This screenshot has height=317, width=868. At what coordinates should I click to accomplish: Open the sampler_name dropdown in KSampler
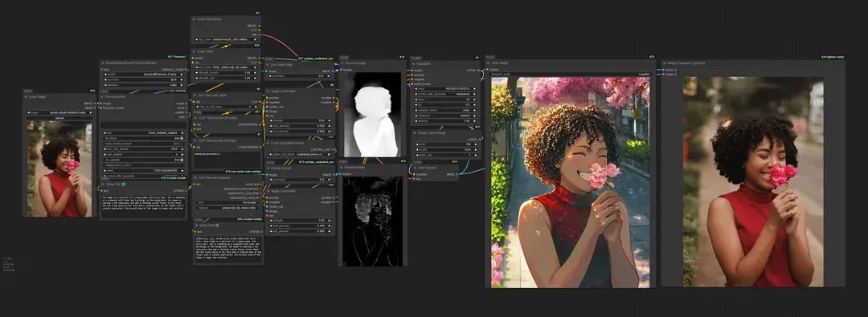click(x=445, y=111)
